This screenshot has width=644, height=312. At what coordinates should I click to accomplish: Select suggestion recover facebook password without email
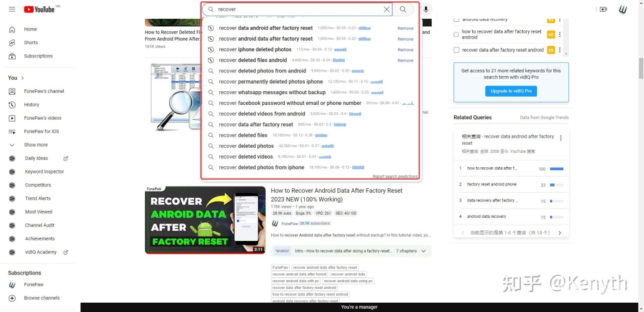point(290,103)
